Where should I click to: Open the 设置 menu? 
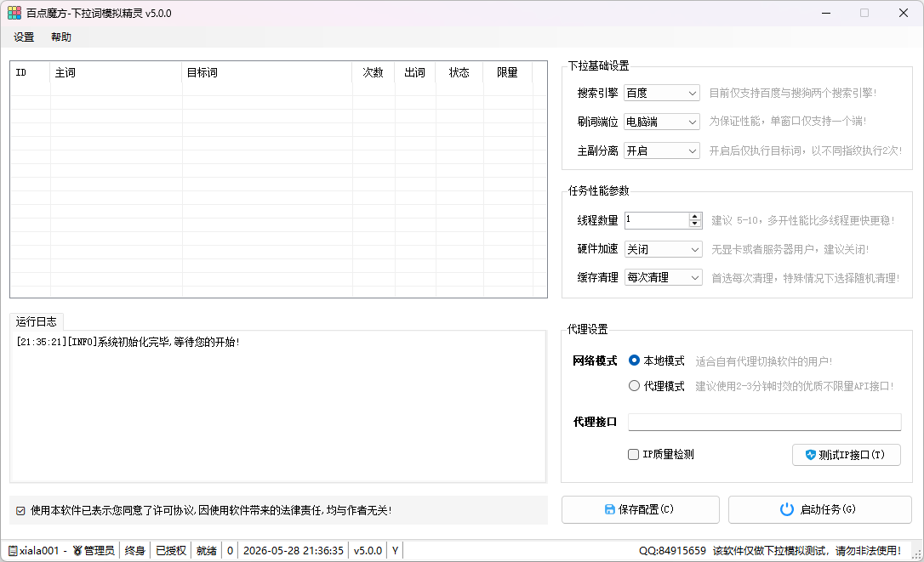[x=24, y=37]
